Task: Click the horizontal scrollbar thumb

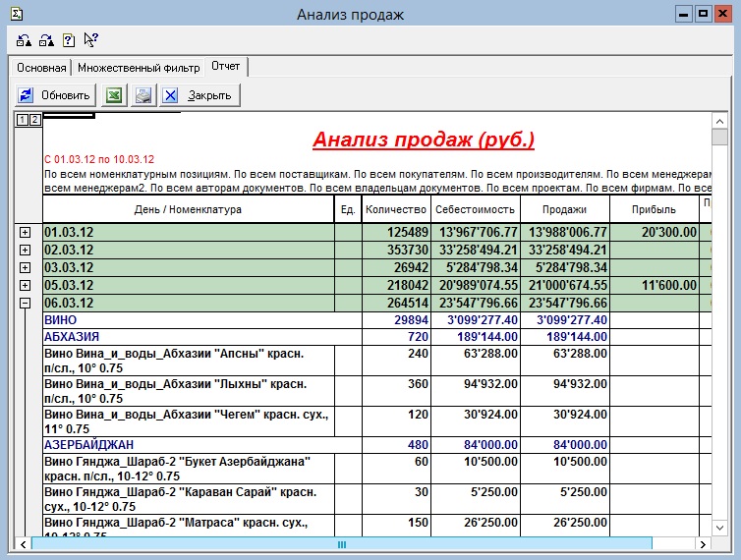Action: click(342, 544)
